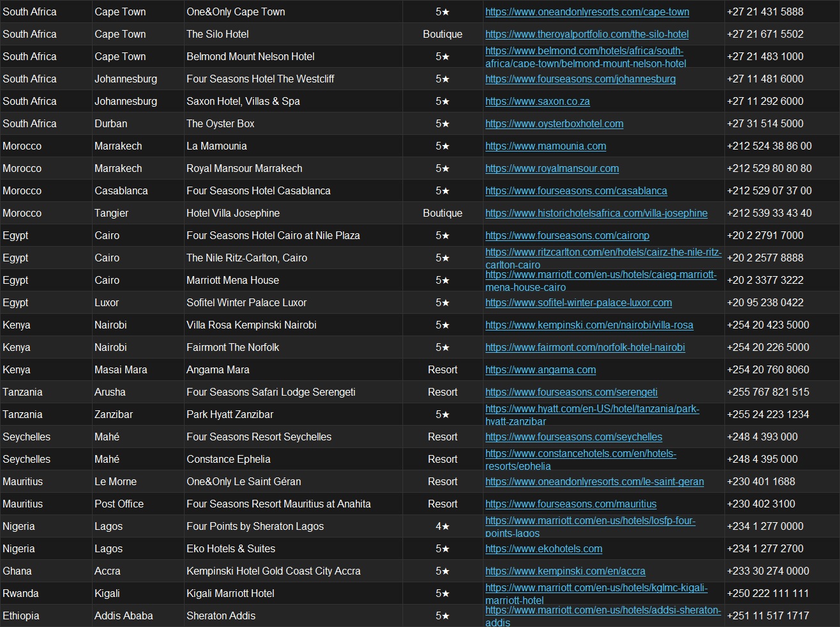Select the 'Luxor' city cell
840x627 pixels.
138,302
